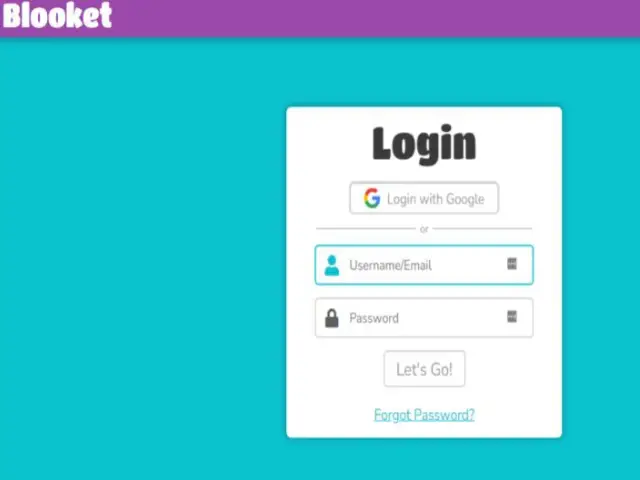
Task: Click the "or" divider label
Action: point(424,229)
